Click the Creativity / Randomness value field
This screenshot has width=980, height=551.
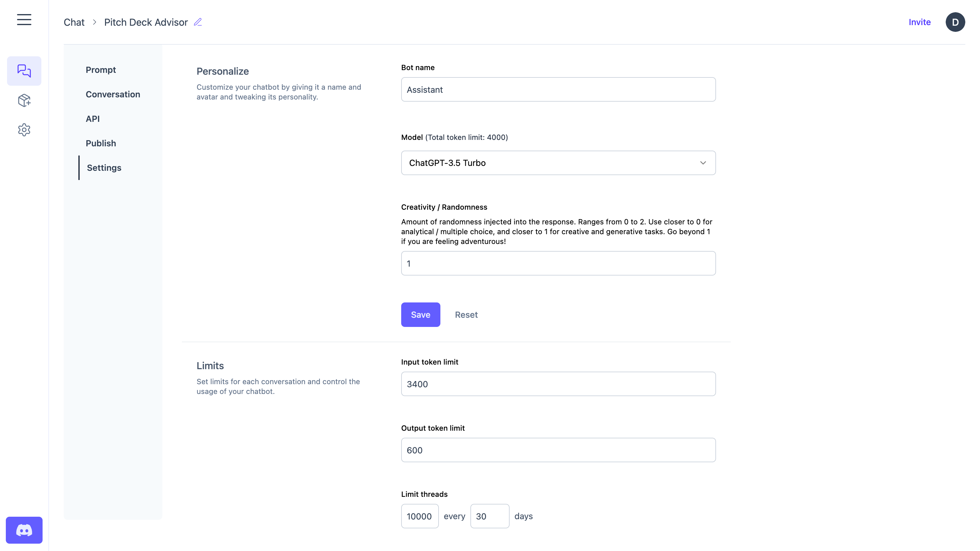[x=558, y=263]
